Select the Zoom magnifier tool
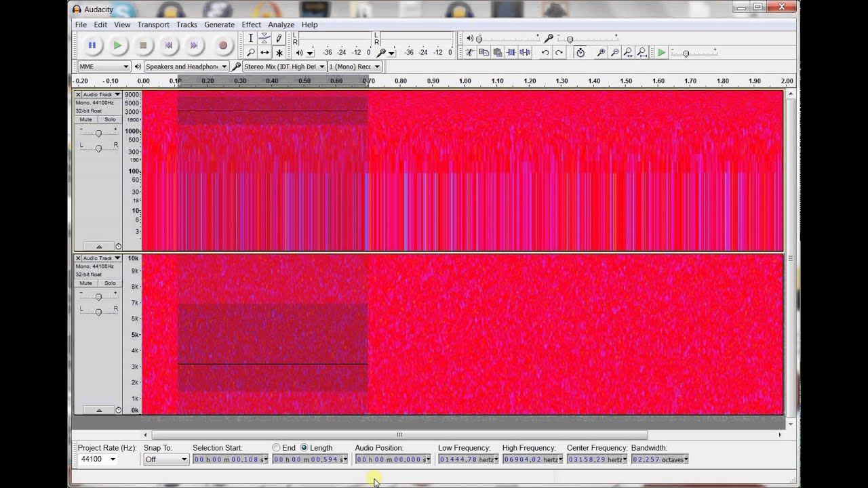Image resolution: width=868 pixels, height=488 pixels. coord(250,52)
